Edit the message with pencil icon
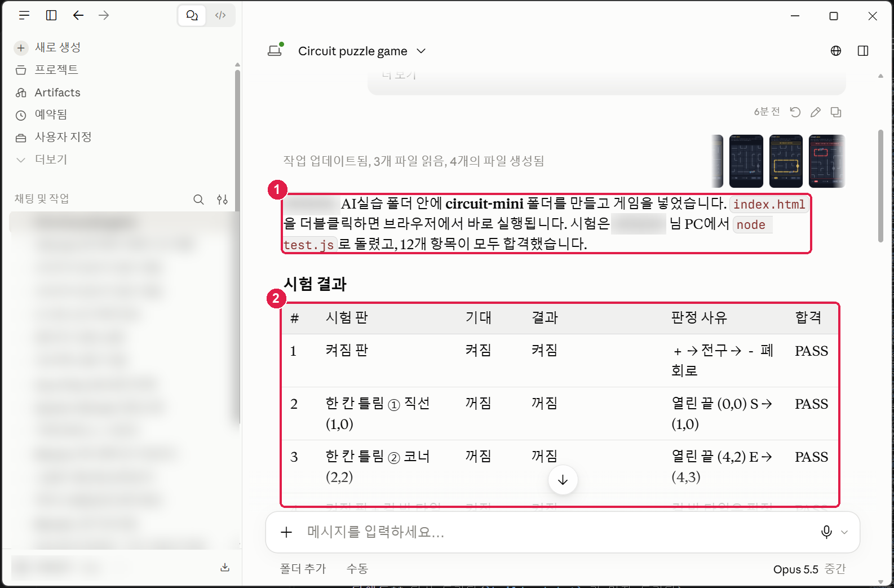This screenshot has width=894, height=588. pos(816,112)
